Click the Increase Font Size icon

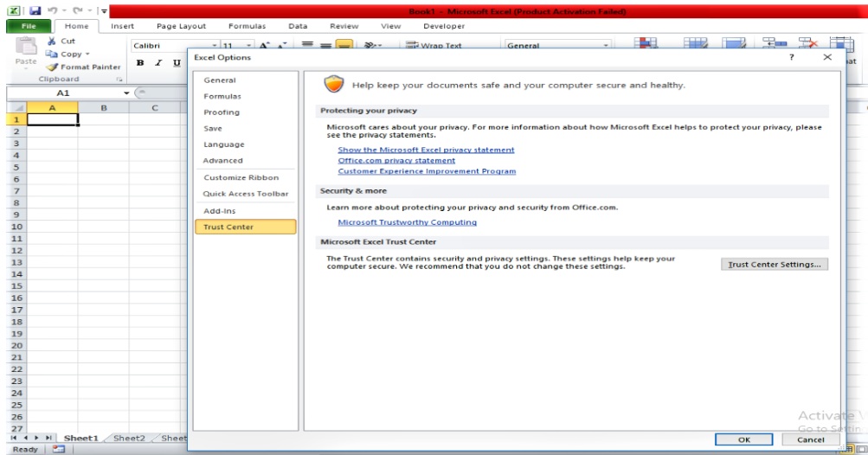tap(265, 45)
